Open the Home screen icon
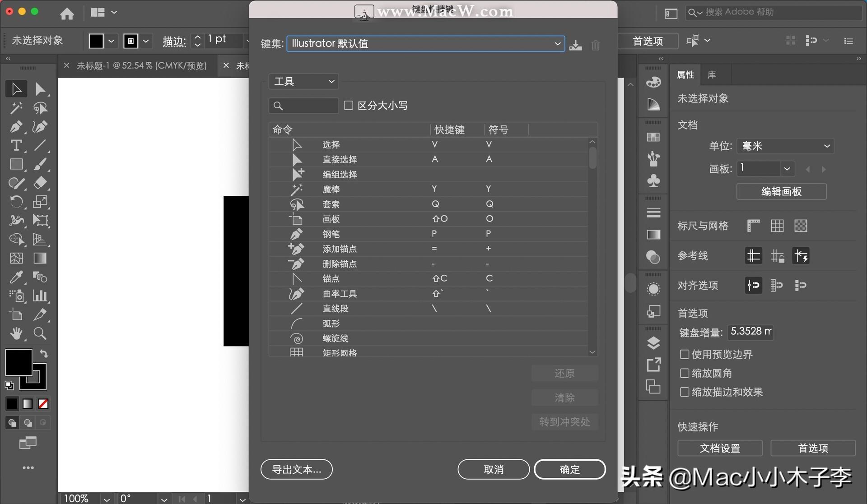 click(x=67, y=14)
